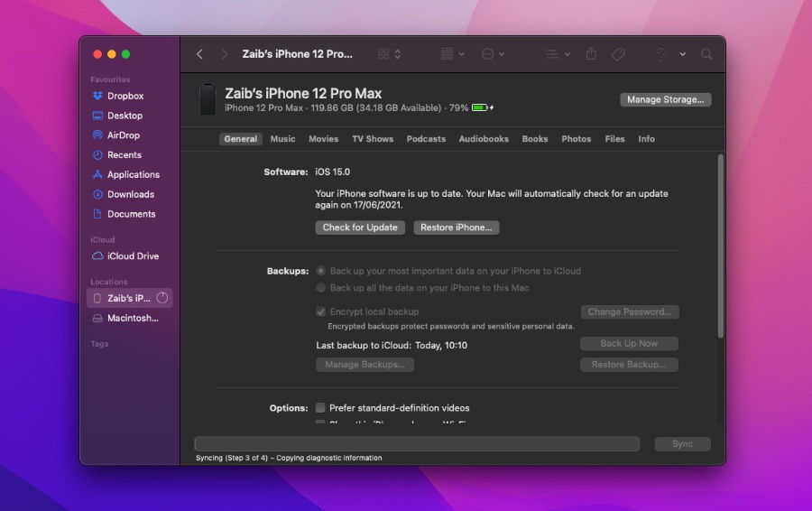
Task: Switch to the Files tab
Action: pos(614,139)
